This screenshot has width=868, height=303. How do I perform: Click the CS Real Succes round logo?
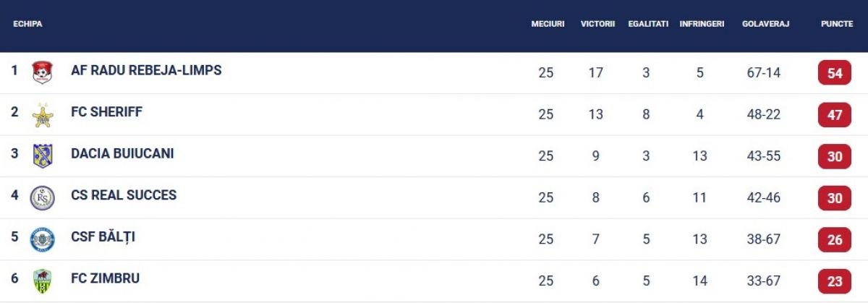[x=43, y=197]
